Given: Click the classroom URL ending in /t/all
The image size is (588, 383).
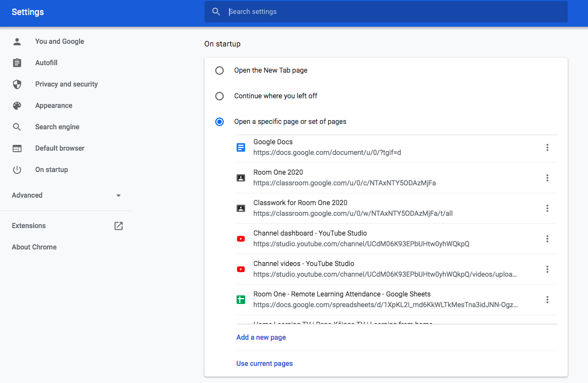Looking at the screenshot, I should pyautogui.click(x=353, y=214).
